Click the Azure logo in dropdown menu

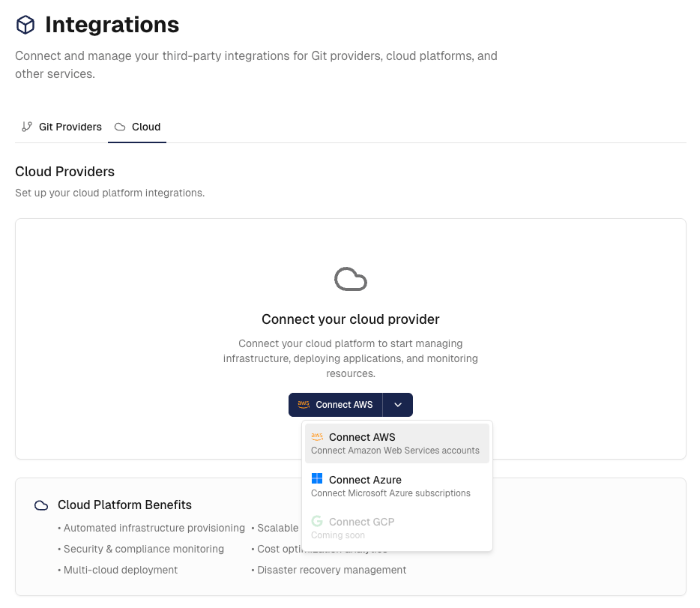[x=317, y=479]
